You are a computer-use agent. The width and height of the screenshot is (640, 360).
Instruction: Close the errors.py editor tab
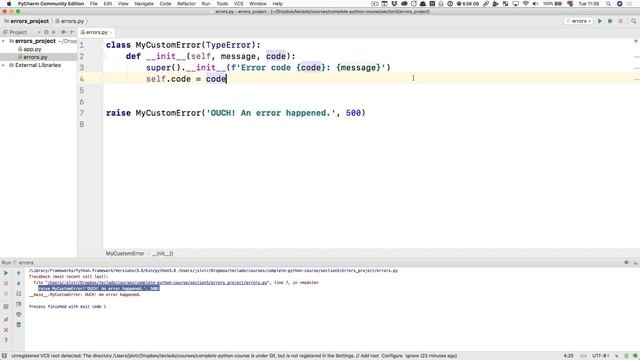tap(112, 32)
